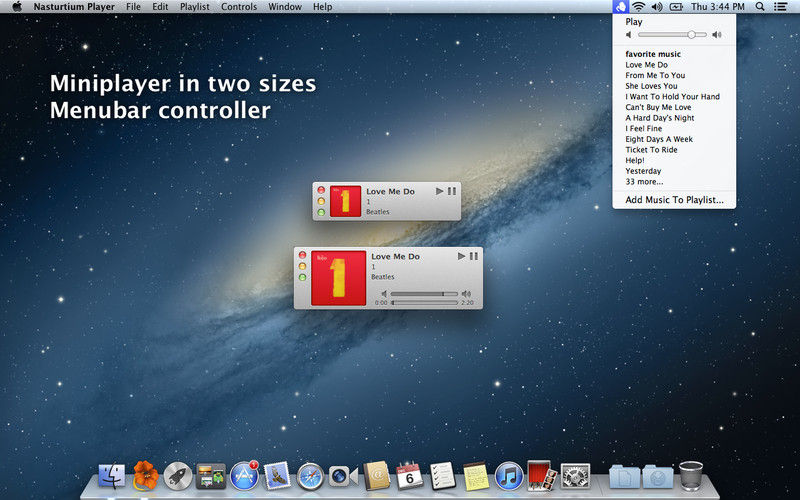Open the Apple menu

pos(17,7)
